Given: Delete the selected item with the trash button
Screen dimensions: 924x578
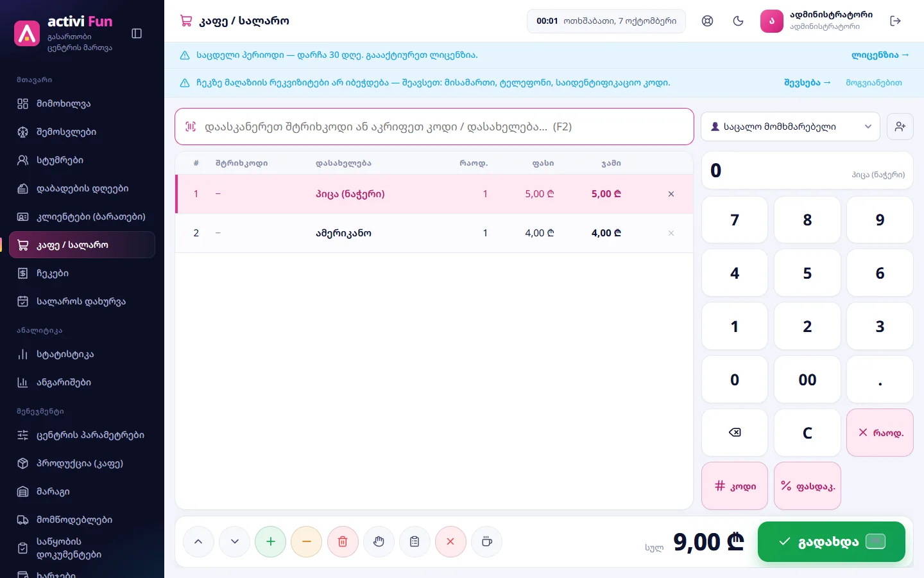Looking at the screenshot, I should [x=343, y=541].
